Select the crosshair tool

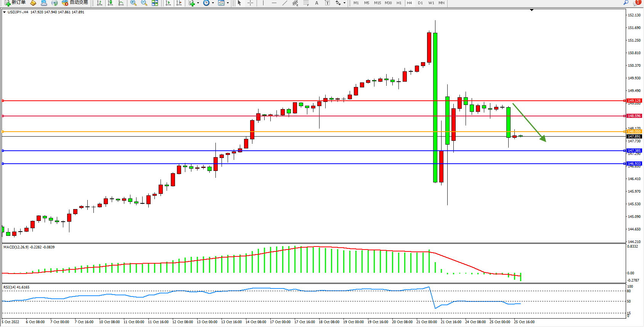click(x=250, y=3)
